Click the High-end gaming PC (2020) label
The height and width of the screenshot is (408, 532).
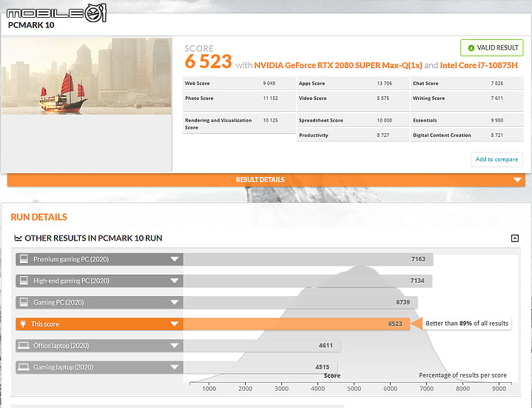(x=71, y=281)
